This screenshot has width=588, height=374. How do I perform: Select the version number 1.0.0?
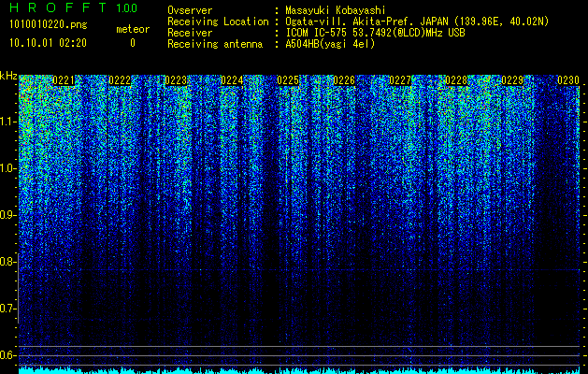tap(127, 8)
